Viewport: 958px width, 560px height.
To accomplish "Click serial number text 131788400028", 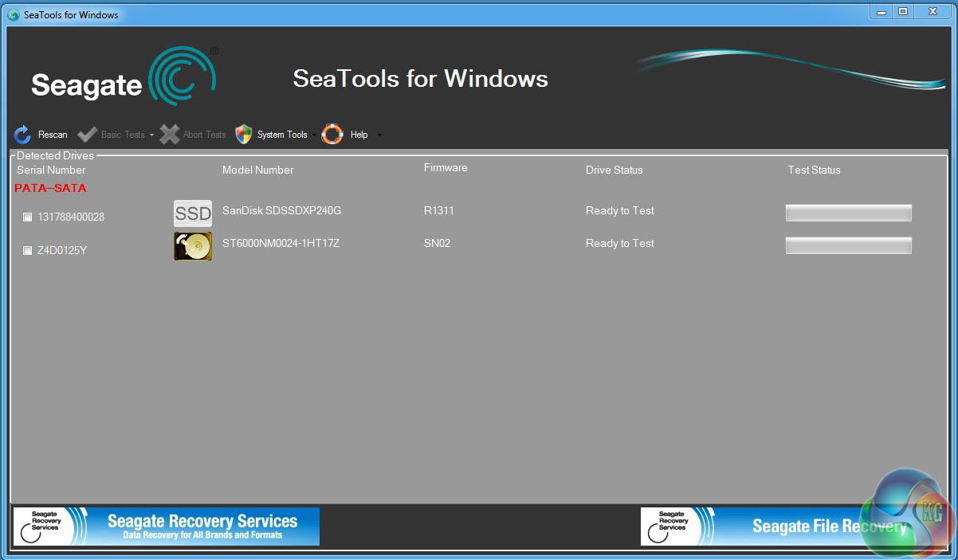I will 71,217.
